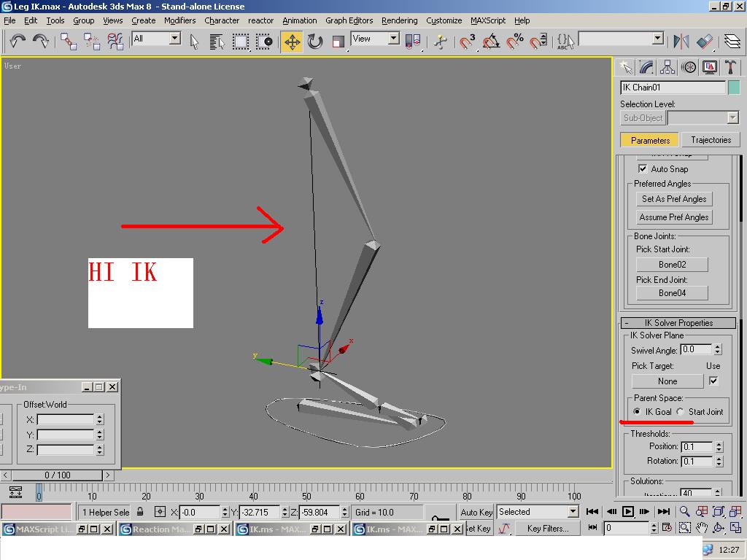Image resolution: width=747 pixels, height=560 pixels.
Task: Open the Select by Name list
Action: point(217,42)
